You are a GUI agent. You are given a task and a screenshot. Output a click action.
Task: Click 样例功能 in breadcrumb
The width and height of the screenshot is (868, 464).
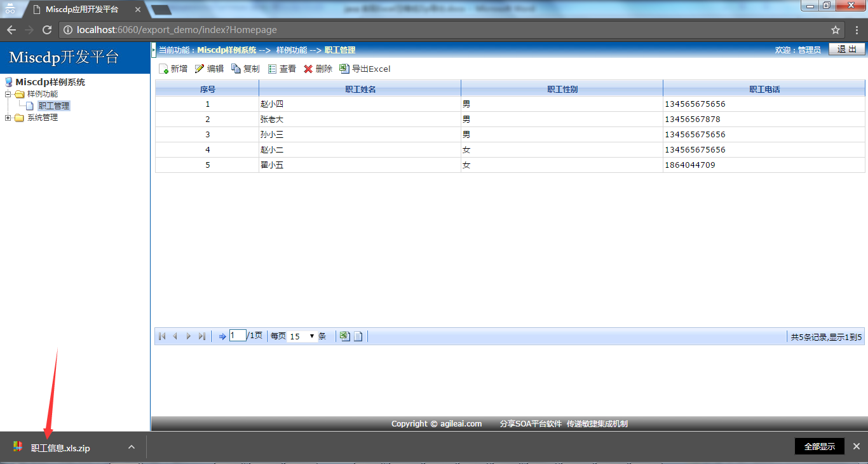[292, 50]
